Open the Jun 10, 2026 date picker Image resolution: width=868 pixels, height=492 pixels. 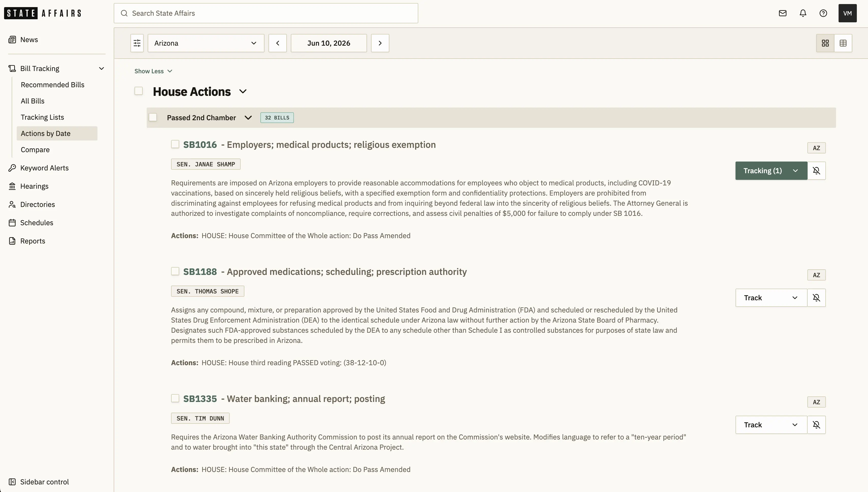coord(329,43)
